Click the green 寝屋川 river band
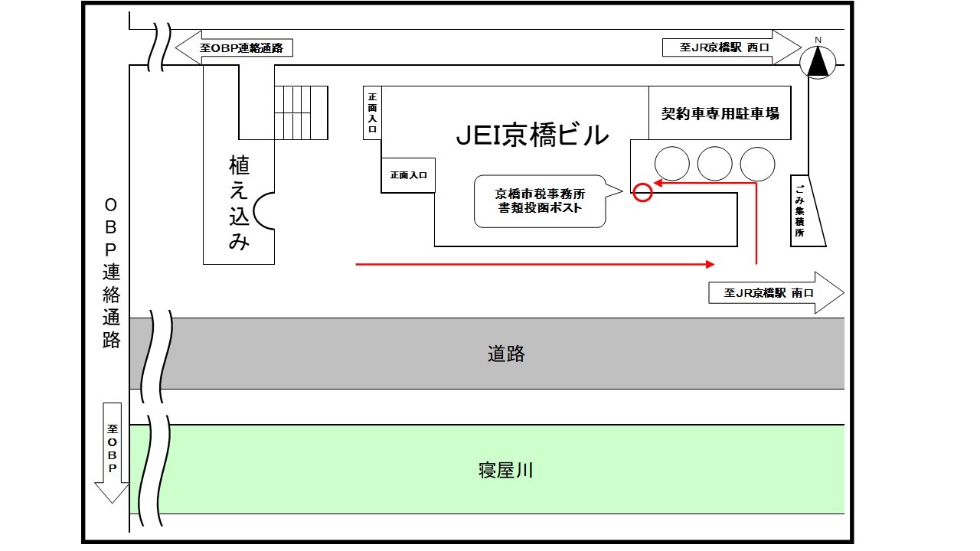Viewport: 980px width, 551px height. click(x=505, y=469)
